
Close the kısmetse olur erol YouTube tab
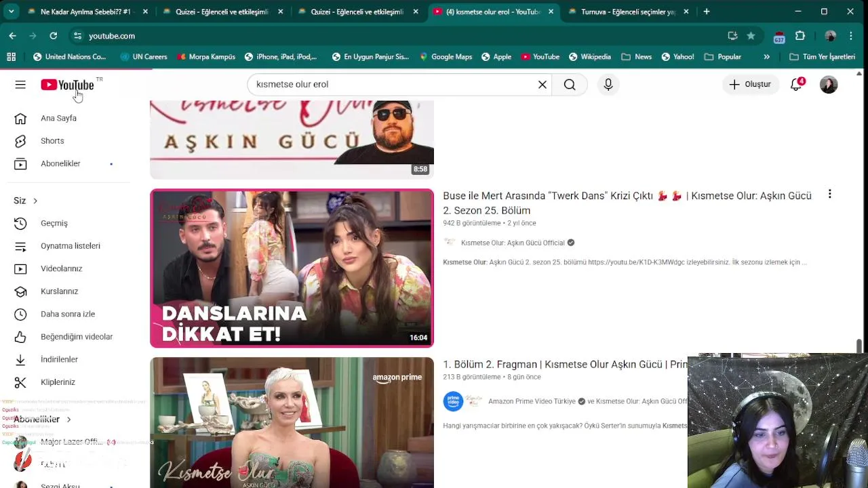tap(551, 12)
